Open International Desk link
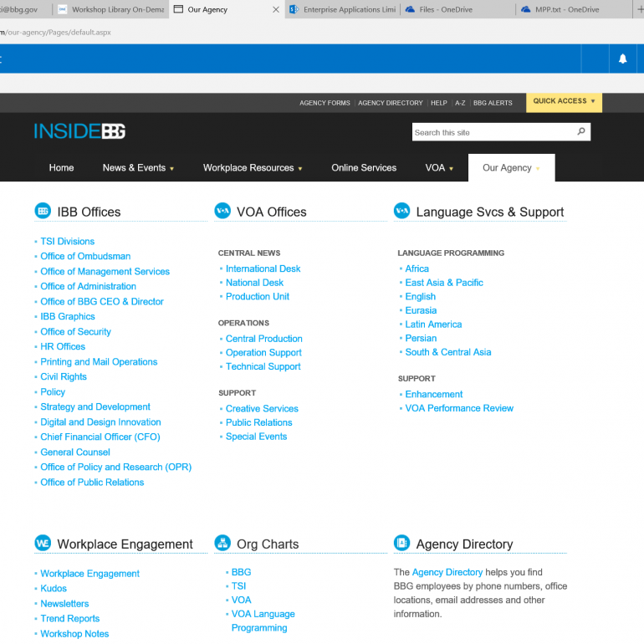The height and width of the screenshot is (644, 644). click(x=263, y=268)
